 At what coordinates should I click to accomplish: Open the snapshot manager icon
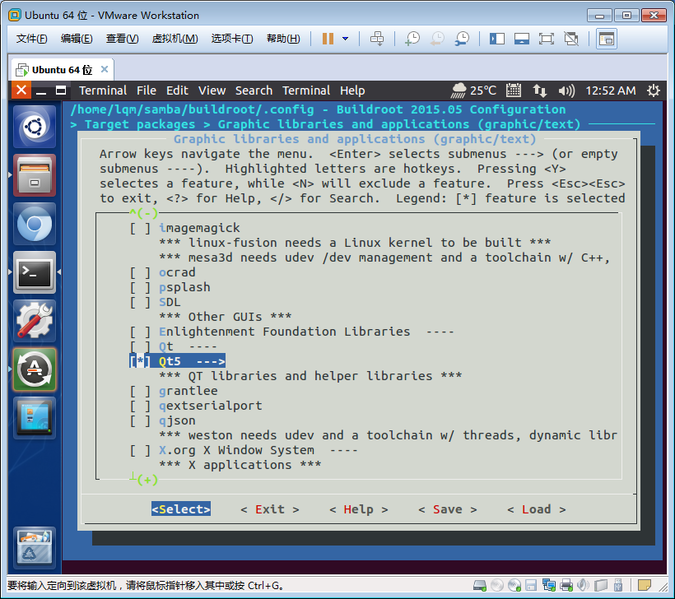click(462, 38)
